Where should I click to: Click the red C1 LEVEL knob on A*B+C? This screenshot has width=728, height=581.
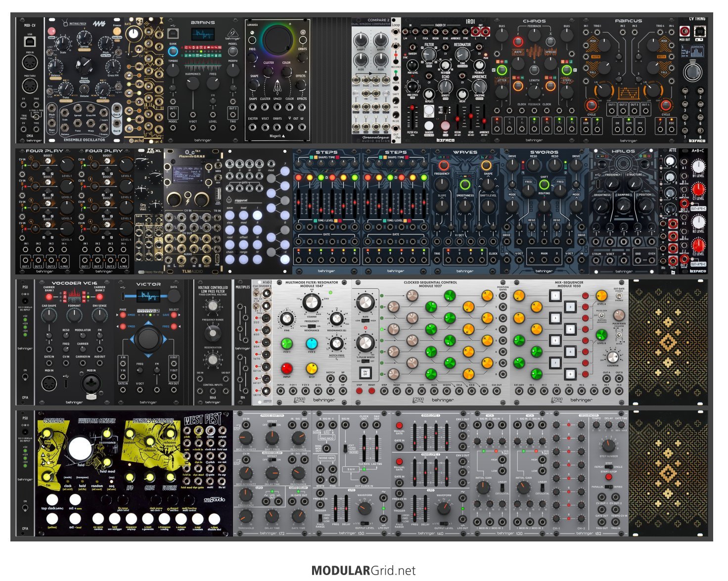(x=697, y=189)
